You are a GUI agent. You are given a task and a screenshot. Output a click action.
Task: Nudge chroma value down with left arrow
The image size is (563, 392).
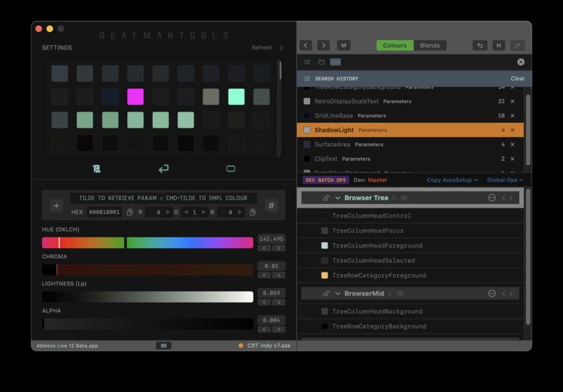click(264, 275)
